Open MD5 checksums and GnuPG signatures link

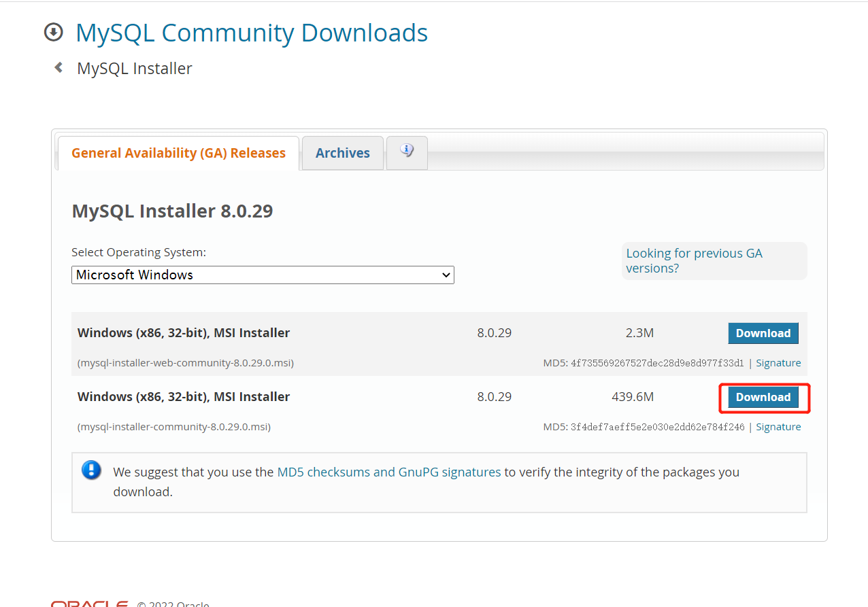(x=389, y=472)
